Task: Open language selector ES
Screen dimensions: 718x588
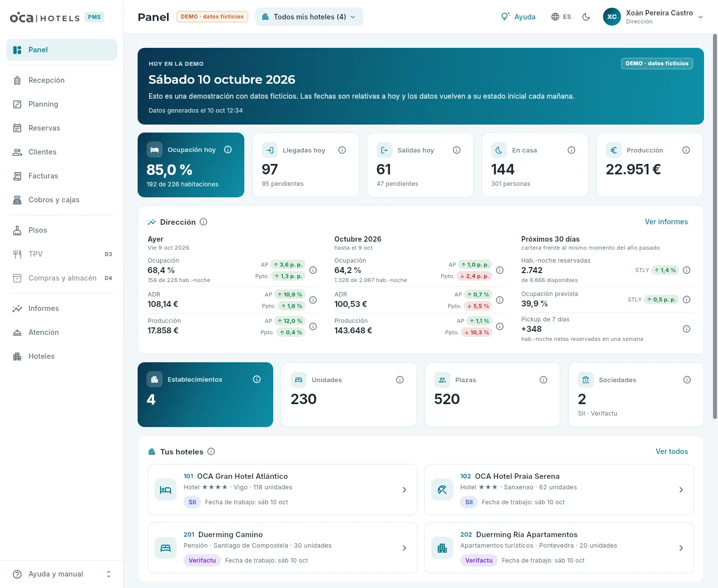Action: click(x=561, y=17)
